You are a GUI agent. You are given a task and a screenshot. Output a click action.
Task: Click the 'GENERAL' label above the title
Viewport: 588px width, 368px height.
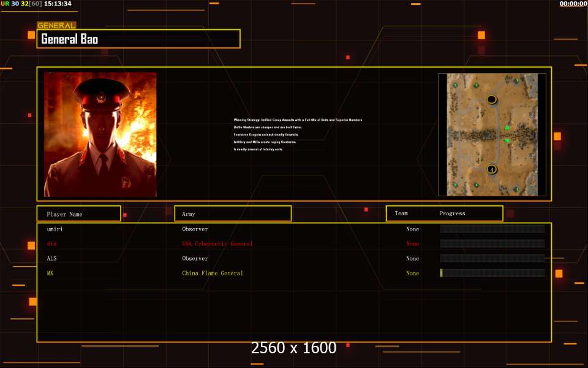[x=56, y=26]
